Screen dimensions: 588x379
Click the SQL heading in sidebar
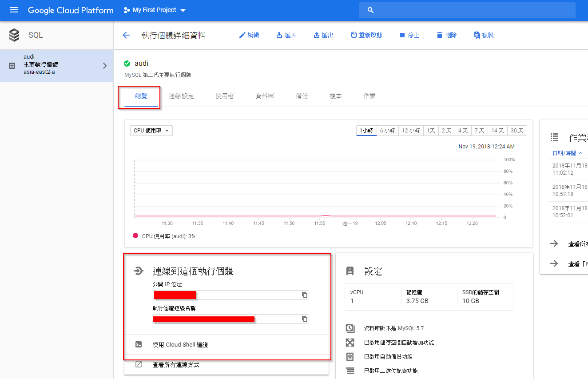pos(36,35)
